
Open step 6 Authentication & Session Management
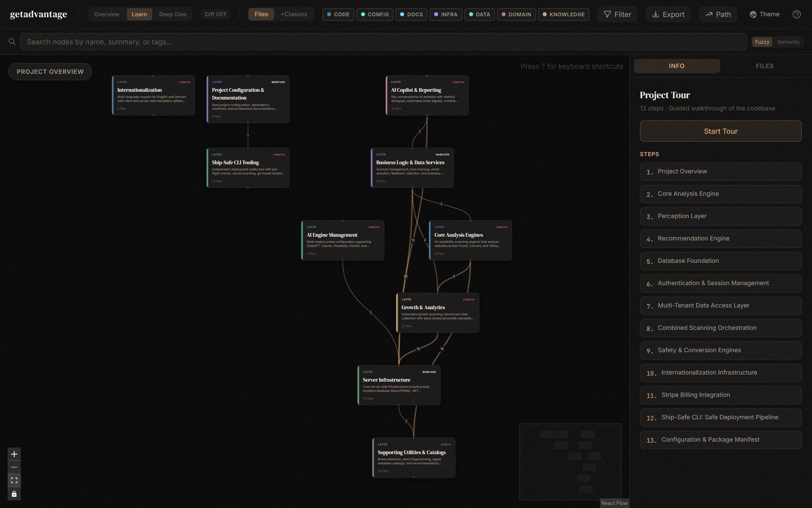721,283
